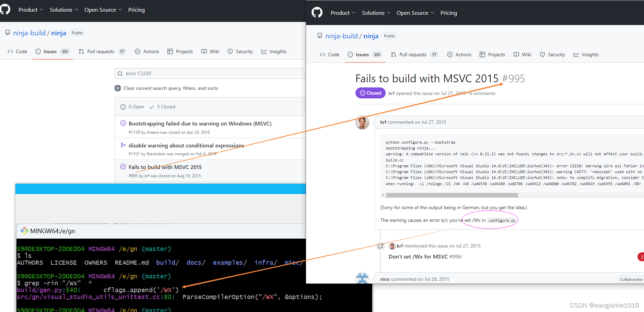Image resolution: width=644 pixels, height=312 pixels.
Task: Open Open Source dropdown in right window
Action: point(415,13)
